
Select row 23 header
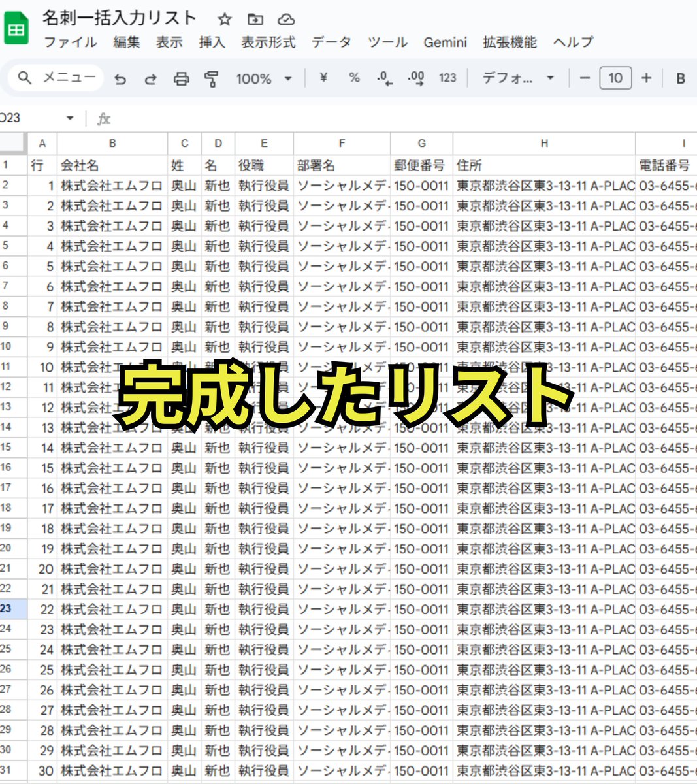click(13, 609)
